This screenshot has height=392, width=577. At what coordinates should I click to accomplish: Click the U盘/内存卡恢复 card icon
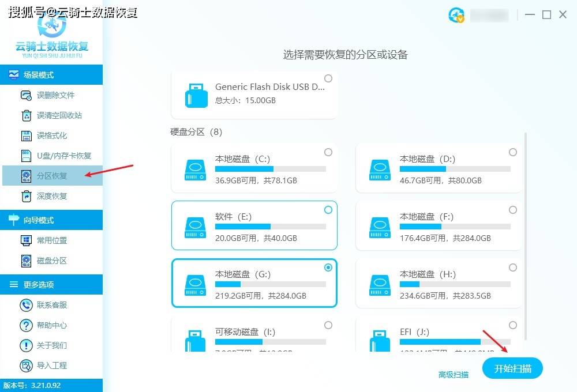(26, 156)
